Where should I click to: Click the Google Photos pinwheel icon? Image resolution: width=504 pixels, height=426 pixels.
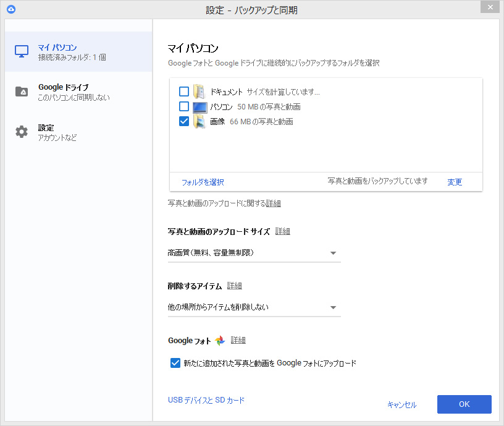pyautogui.click(x=220, y=341)
